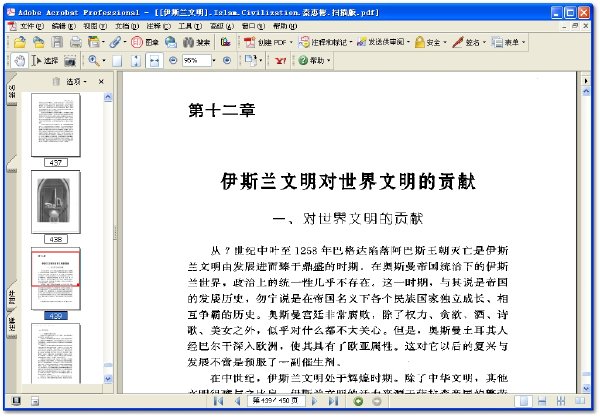The image size is (600, 417).
Task: Click the Save disk icon
Action: [57, 42]
